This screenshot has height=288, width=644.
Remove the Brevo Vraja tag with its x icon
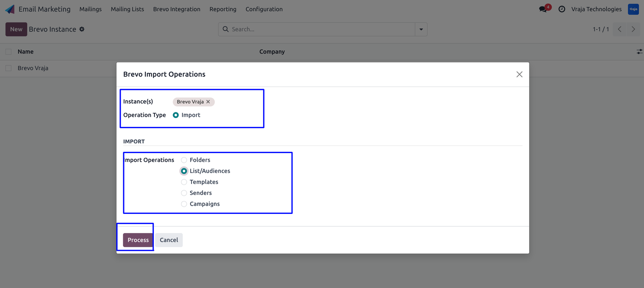[x=208, y=102]
